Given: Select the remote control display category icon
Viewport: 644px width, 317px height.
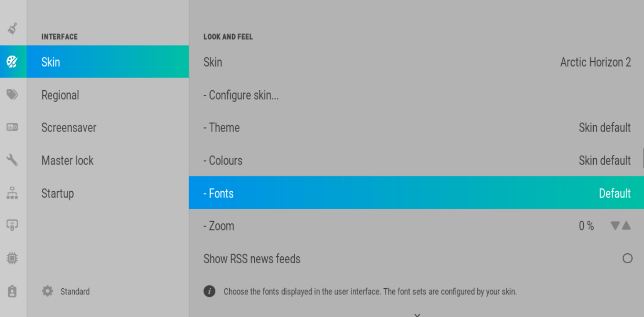Looking at the screenshot, I should pos(12,225).
